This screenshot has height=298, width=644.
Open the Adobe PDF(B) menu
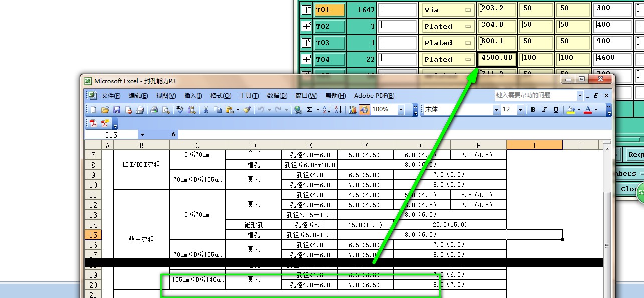click(374, 95)
